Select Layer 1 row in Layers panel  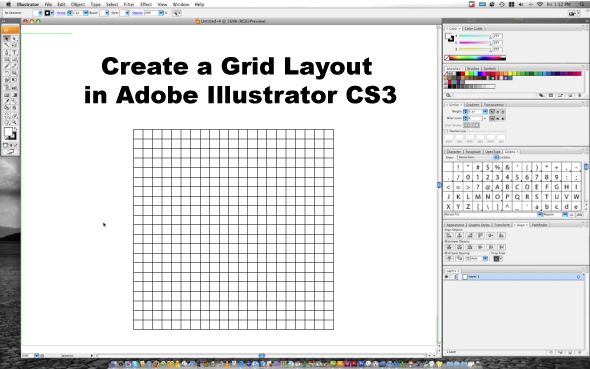tap(514, 277)
